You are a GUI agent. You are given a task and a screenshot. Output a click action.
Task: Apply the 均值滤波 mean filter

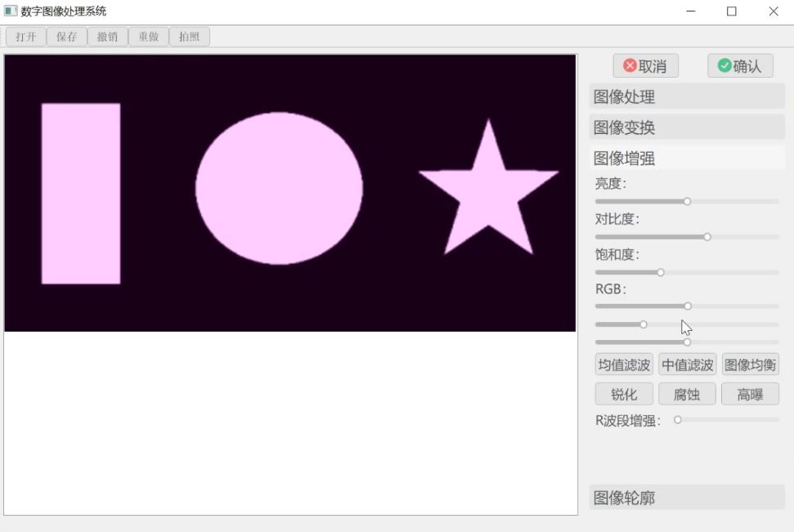click(624, 364)
